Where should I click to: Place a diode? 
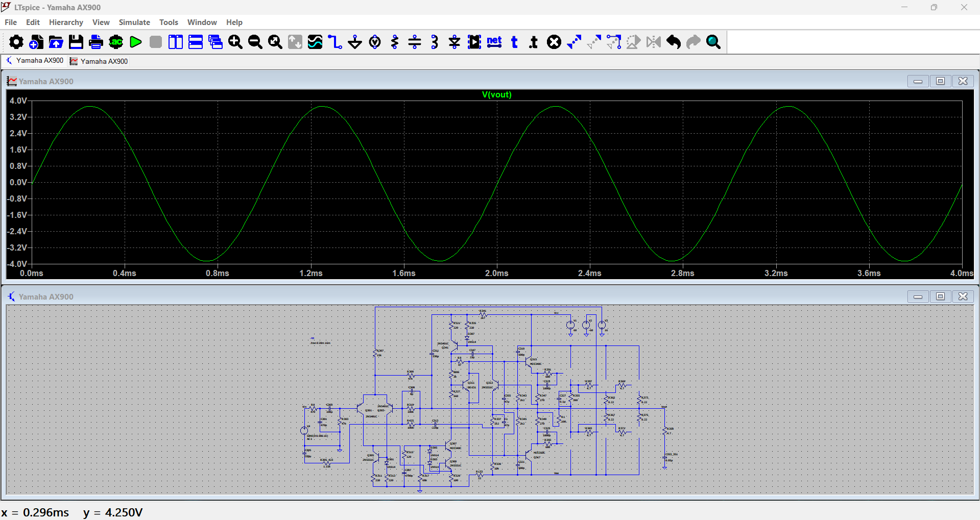point(455,42)
